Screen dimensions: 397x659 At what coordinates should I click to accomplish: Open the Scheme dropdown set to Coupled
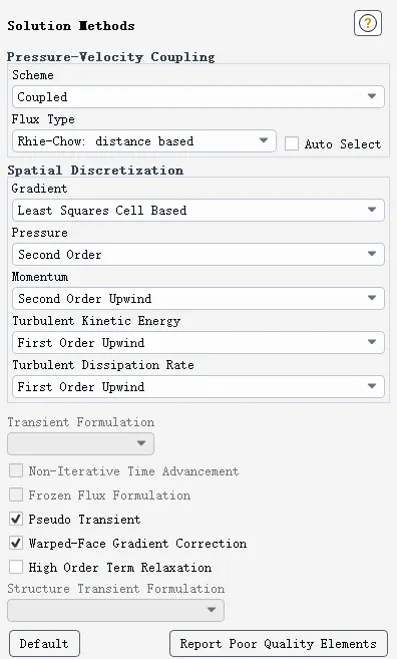click(198, 97)
